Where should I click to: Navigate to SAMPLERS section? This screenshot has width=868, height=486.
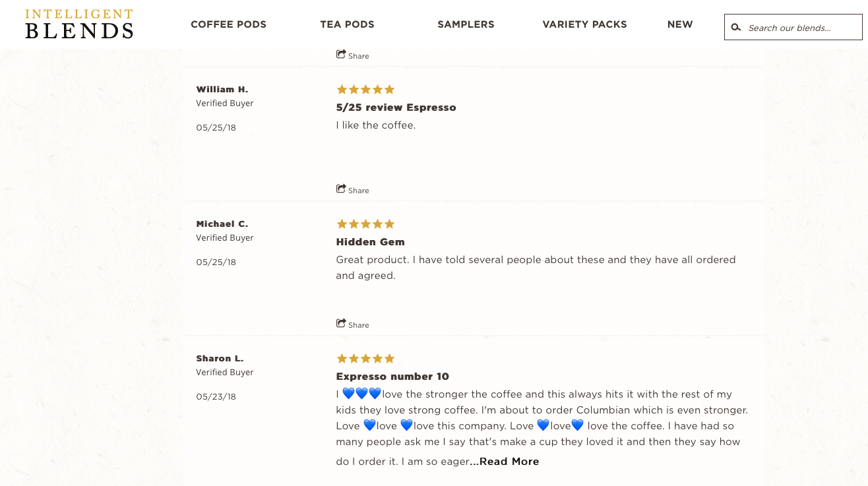pos(466,24)
